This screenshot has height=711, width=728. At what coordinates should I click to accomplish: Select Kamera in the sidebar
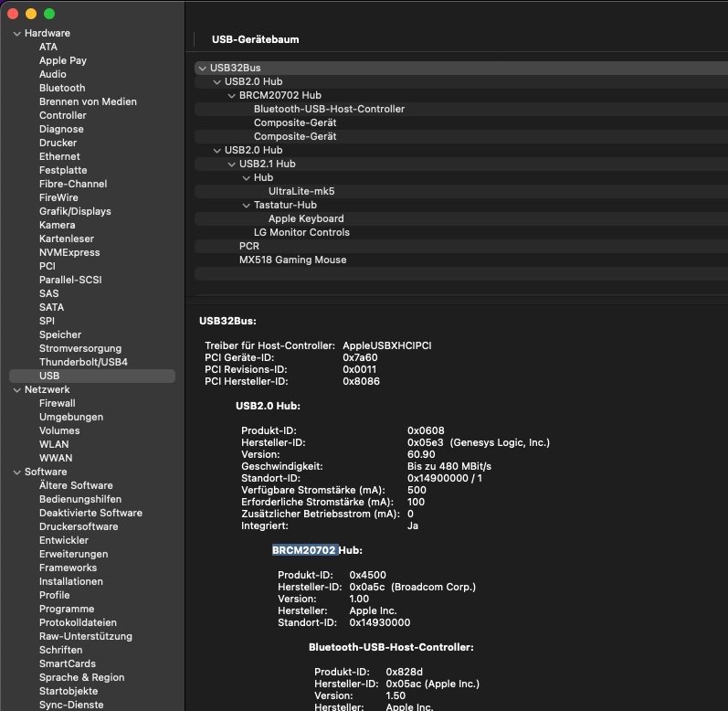click(58, 225)
